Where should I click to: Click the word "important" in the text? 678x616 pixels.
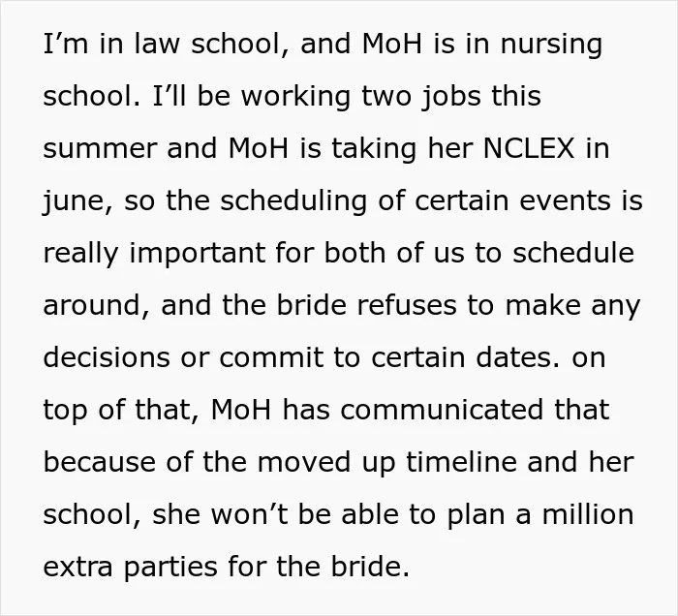point(197,254)
